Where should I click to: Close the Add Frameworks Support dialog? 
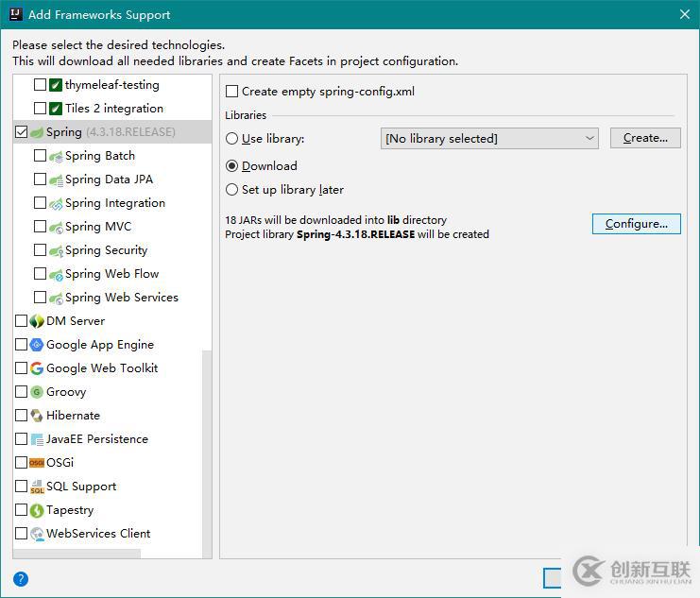click(x=684, y=14)
